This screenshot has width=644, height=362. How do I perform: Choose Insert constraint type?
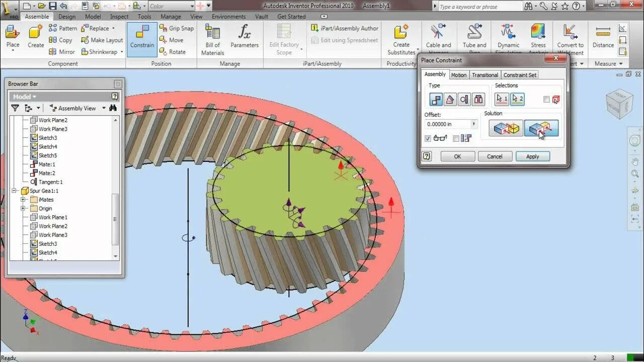[478, 100]
